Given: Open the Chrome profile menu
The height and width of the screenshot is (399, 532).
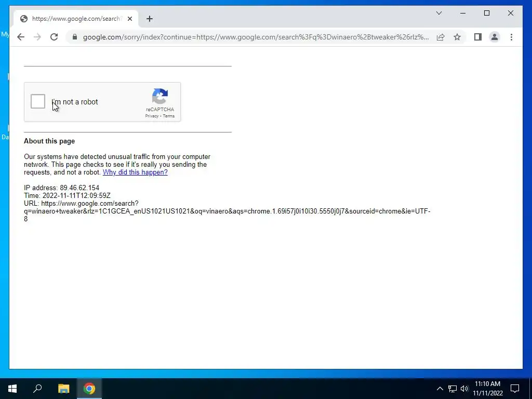Looking at the screenshot, I should click(495, 37).
